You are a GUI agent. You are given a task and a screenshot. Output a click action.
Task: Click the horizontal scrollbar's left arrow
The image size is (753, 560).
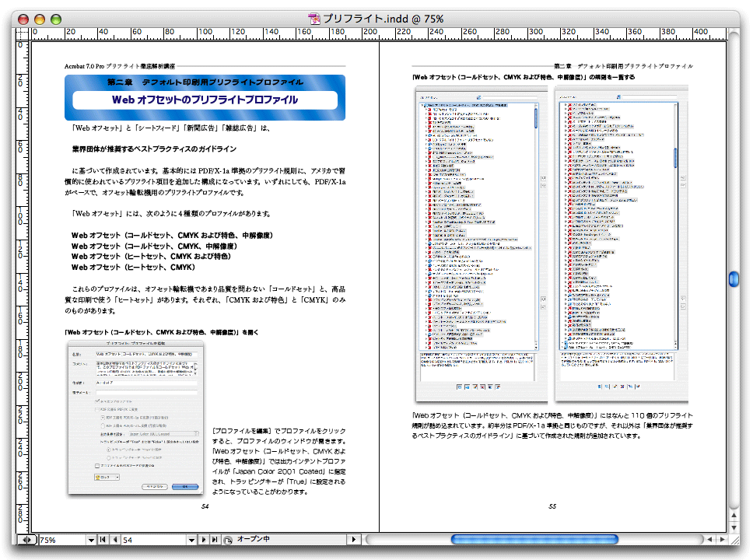tap(709, 539)
